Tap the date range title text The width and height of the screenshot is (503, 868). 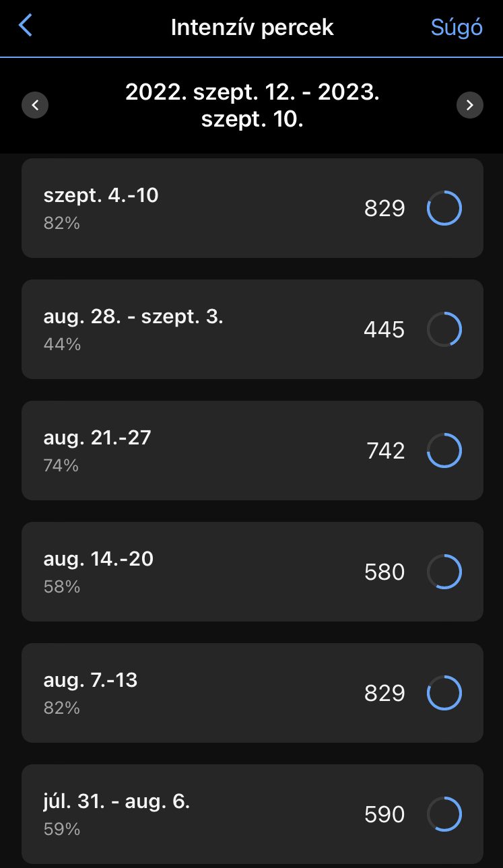pos(253,106)
